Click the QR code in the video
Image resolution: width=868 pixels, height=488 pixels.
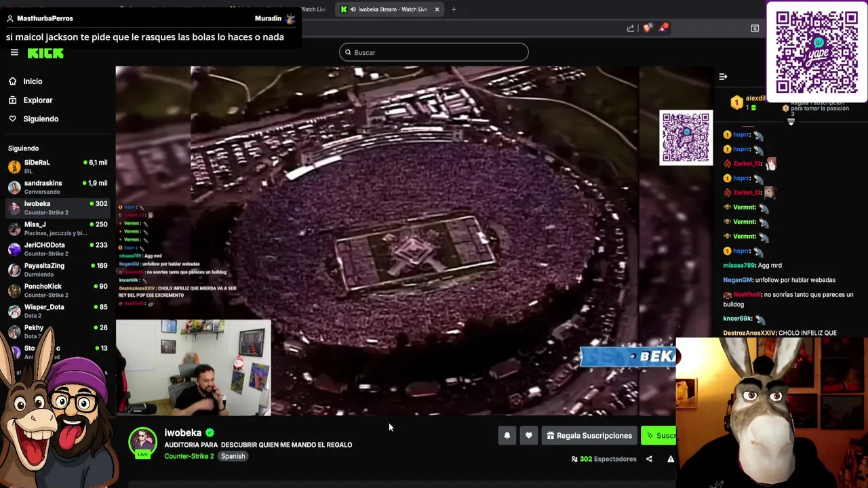pos(686,138)
